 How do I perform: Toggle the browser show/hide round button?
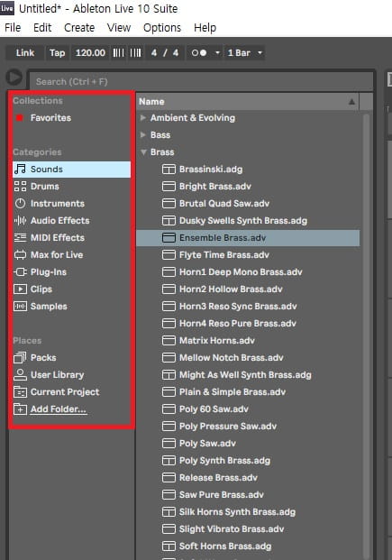point(14,78)
